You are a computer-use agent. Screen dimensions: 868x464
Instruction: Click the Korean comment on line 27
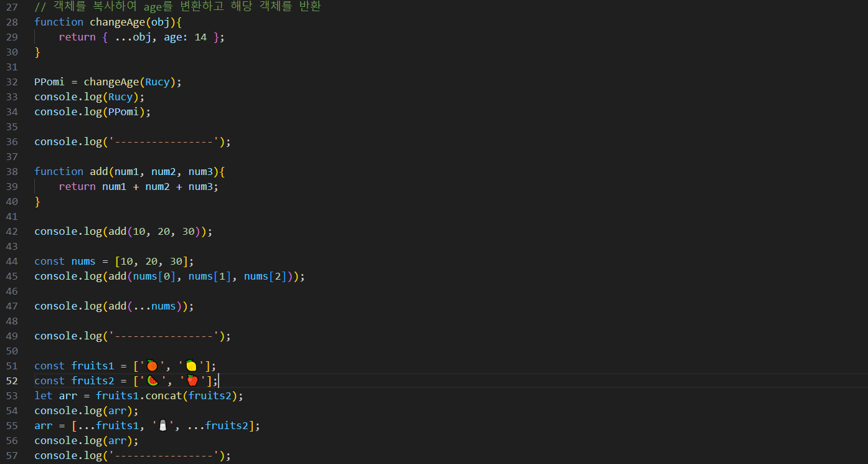click(x=177, y=7)
